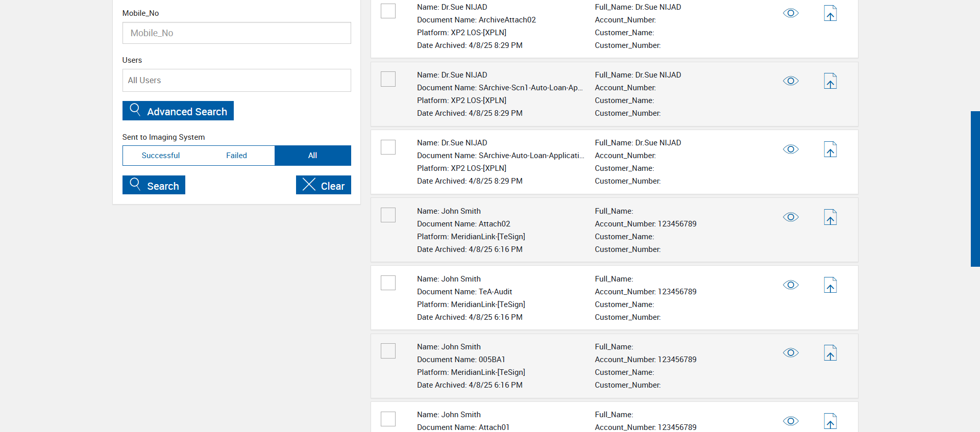Screen dimensions: 980x432
Task: Upload the ArchiveAttach02 document using arrow icon
Action: point(830,13)
